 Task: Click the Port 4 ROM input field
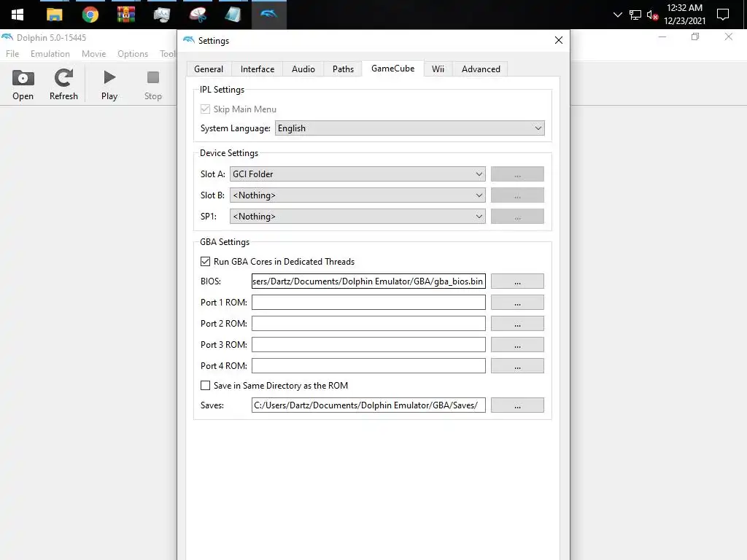(x=368, y=366)
